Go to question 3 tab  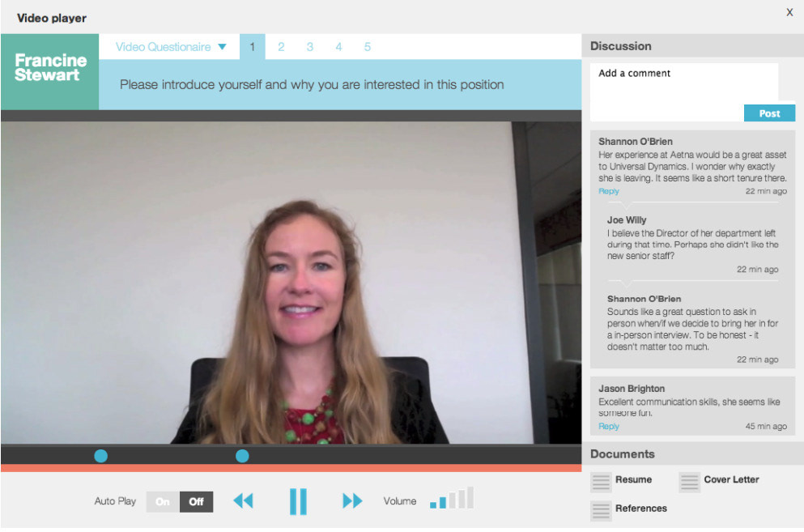pyautogui.click(x=310, y=47)
